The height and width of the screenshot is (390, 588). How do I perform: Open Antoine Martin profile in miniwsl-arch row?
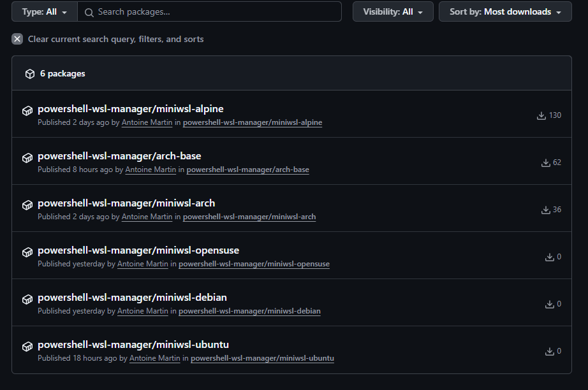147,217
